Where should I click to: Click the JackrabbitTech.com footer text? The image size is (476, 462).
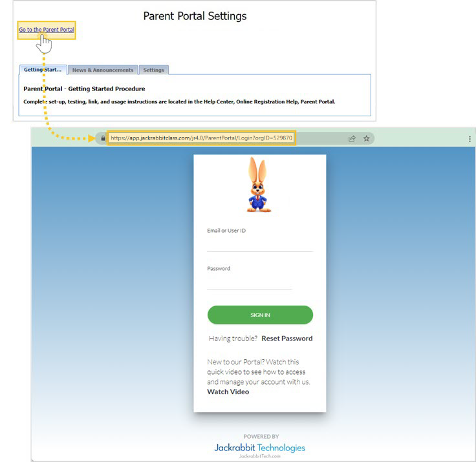point(260,456)
